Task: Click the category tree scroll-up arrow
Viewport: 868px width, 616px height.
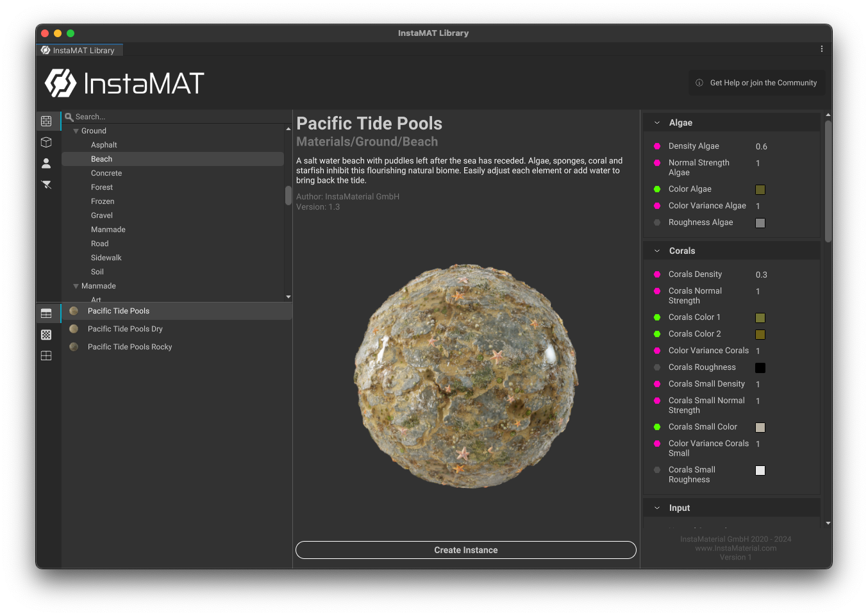Action: [288, 129]
